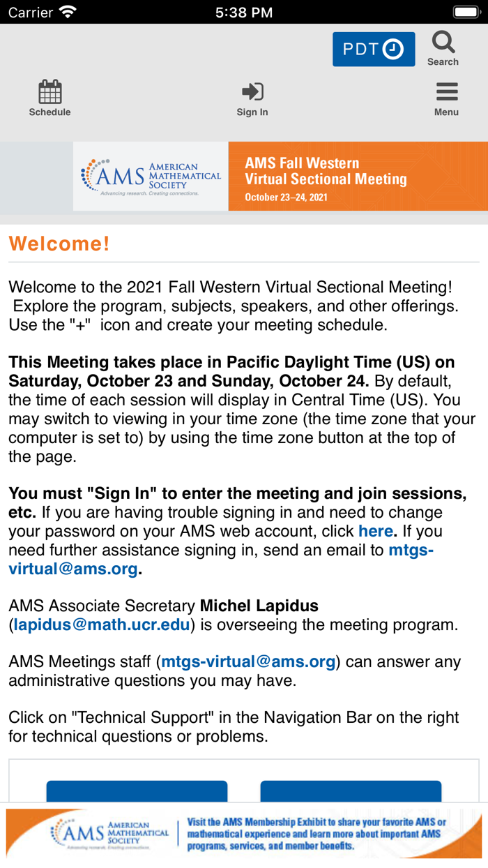Toggle the PDT time zone button
This screenshot has height=868, width=488.
pyautogui.click(x=373, y=50)
